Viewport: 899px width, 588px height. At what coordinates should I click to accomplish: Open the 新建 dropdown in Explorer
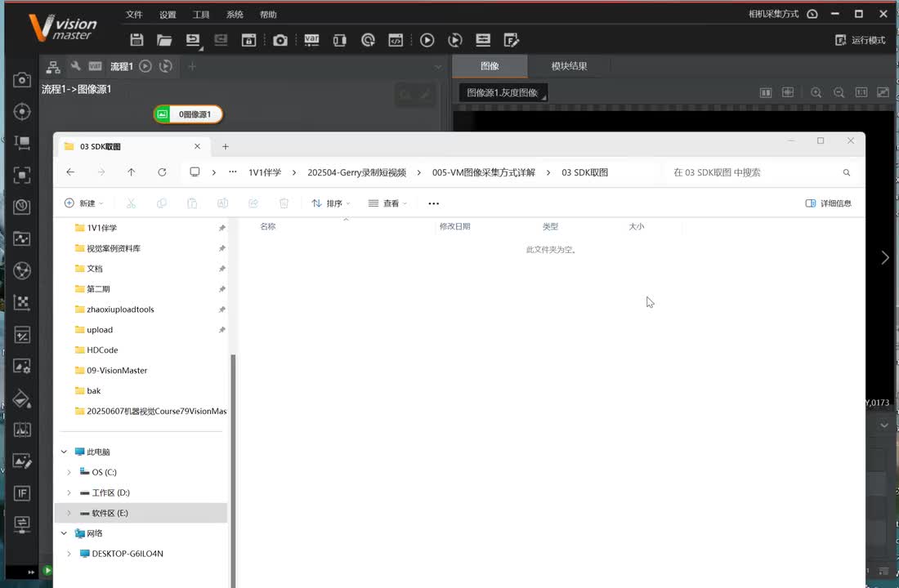(84, 203)
